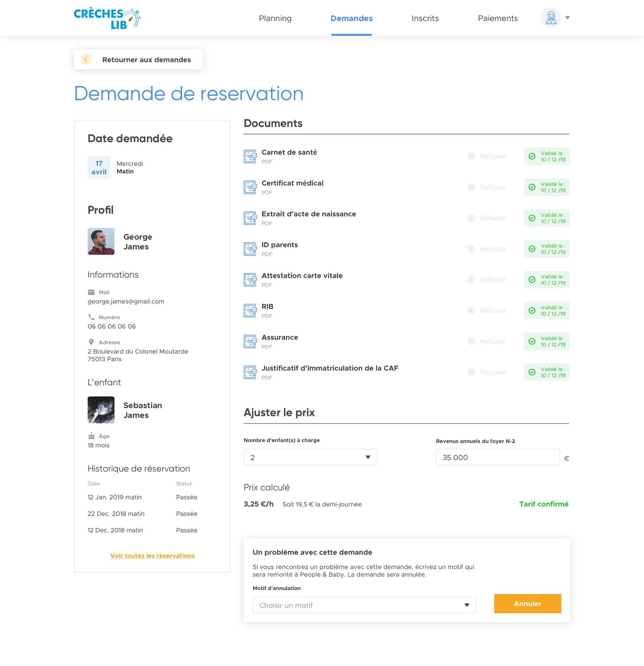
Task: Open the ID parents document icon
Action: (x=250, y=249)
